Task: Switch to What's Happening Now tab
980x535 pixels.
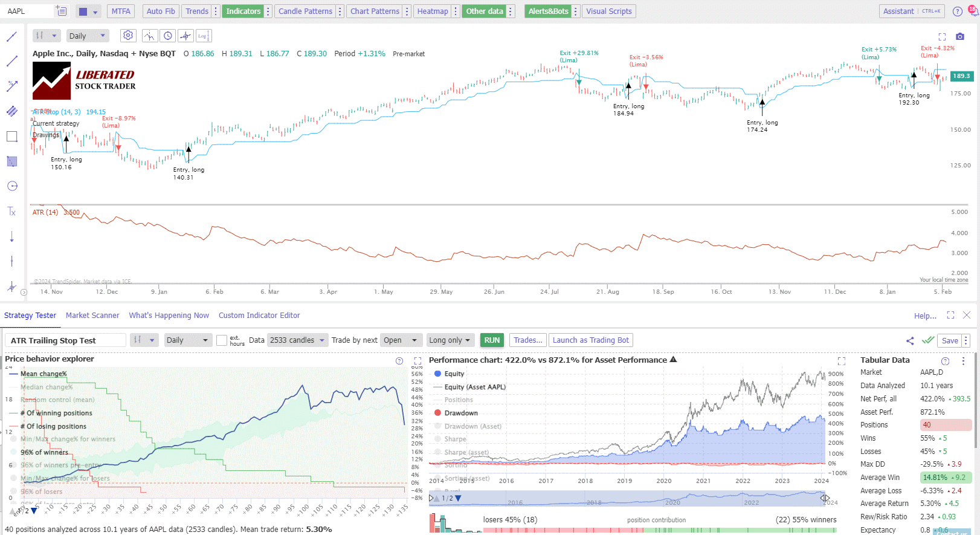Action: click(x=169, y=315)
